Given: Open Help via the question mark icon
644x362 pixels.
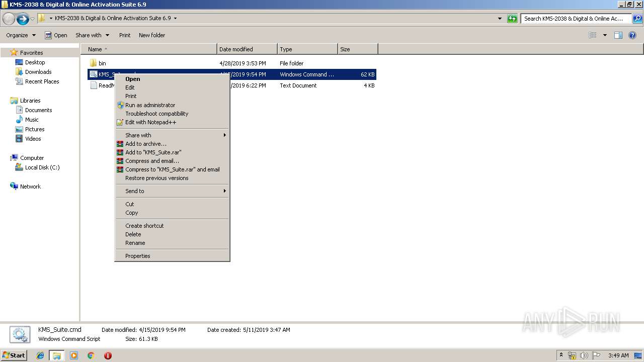Looking at the screenshot, I should pos(633,35).
